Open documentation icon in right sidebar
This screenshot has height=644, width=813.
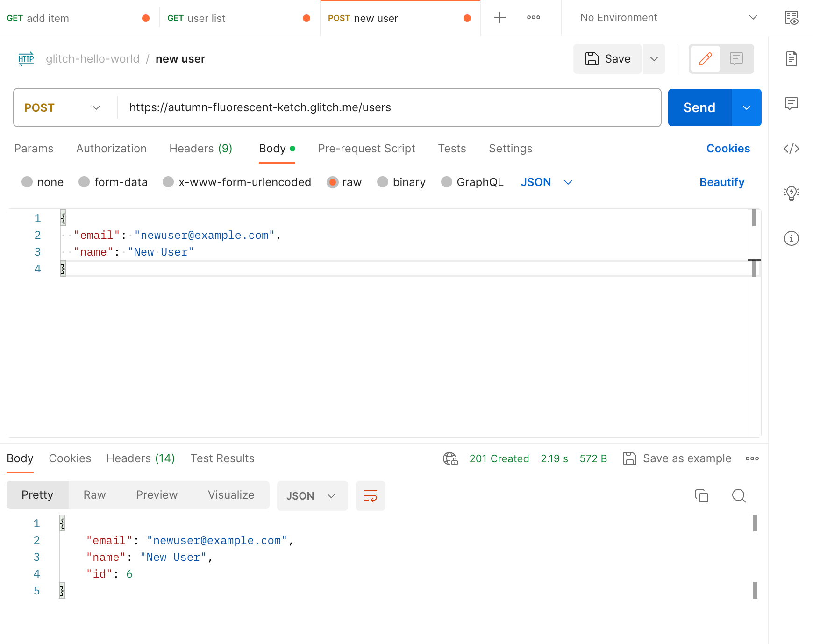792,59
